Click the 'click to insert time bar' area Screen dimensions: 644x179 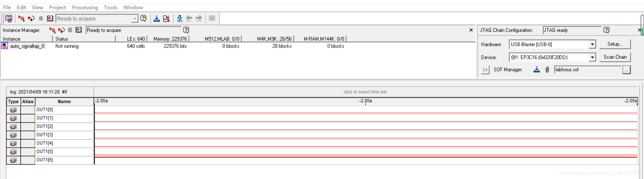point(365,92)
